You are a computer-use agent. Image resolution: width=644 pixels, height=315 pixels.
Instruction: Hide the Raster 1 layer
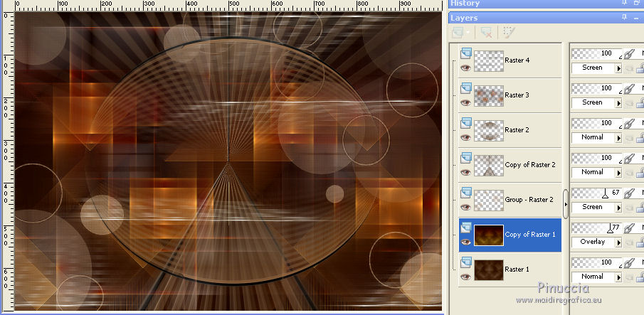tap(466, 277)
